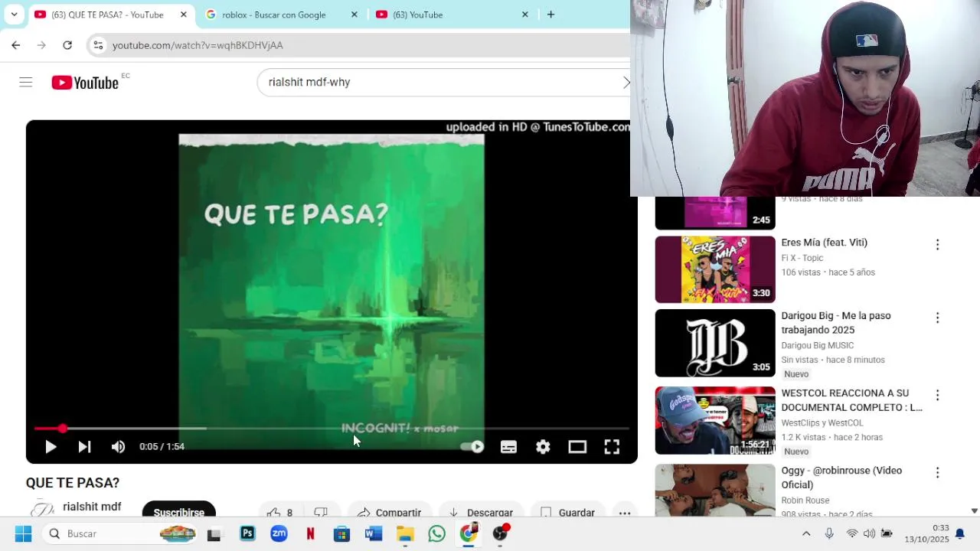Toggle the autoplay switch in player
The image size is (980, 551).
473,447
